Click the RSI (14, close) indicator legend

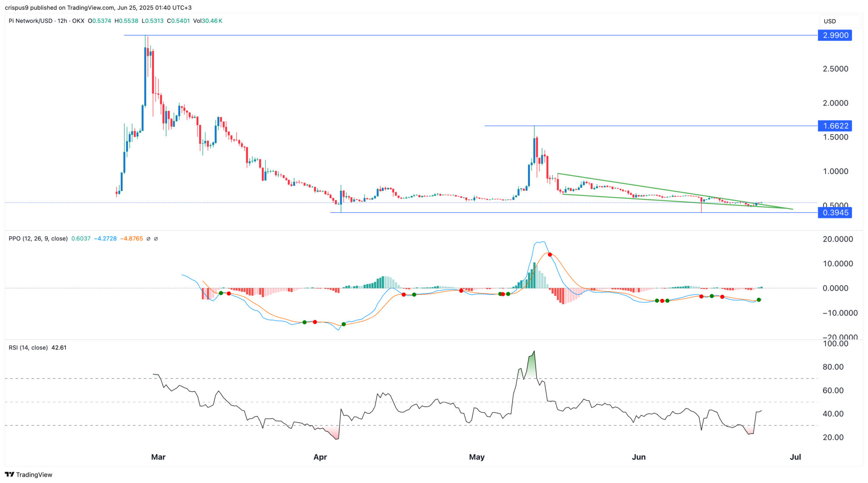click(x=28, y=348)
